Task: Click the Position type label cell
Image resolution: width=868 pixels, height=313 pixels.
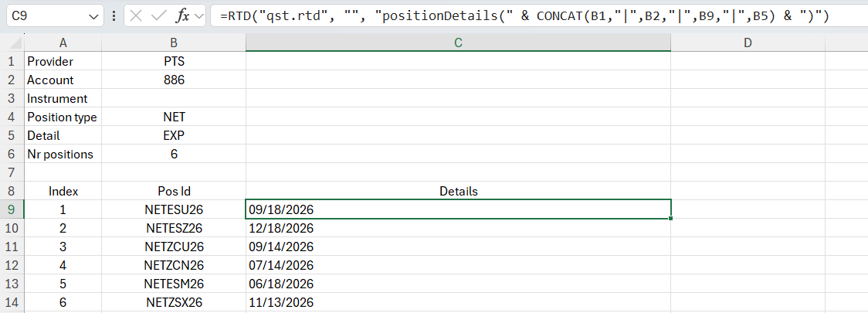Action: click(x=63, y=117)
